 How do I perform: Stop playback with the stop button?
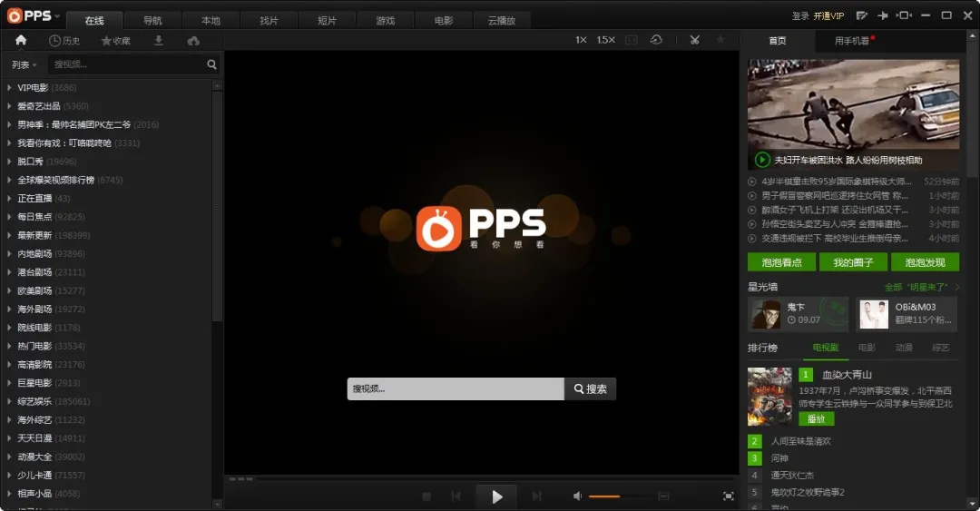426,496
